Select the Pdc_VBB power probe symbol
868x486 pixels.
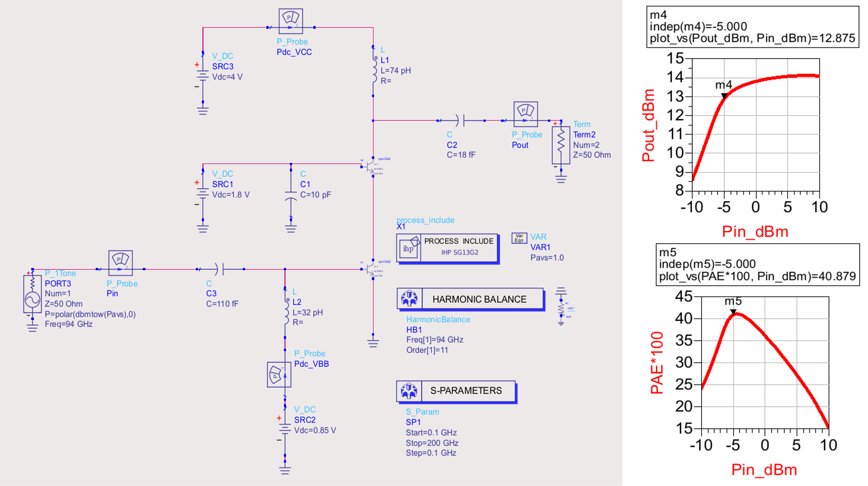click(279, 374)
